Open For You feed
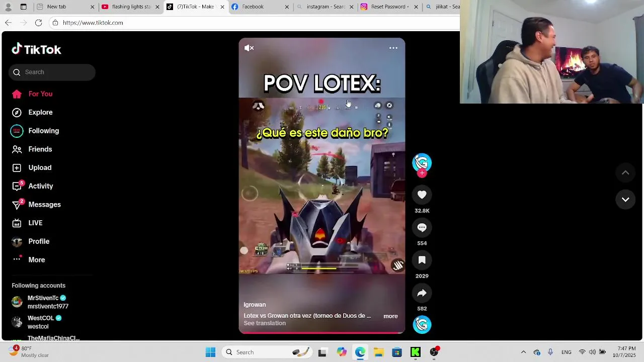 [40, 94]
